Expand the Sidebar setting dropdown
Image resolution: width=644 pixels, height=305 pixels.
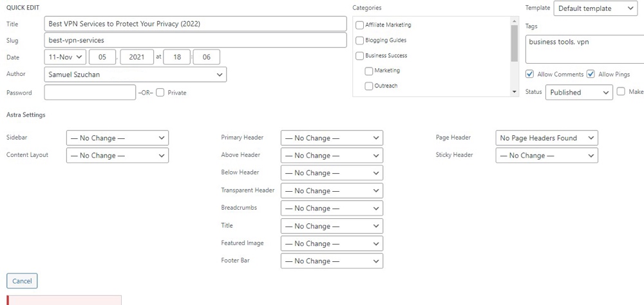point(117,138)
